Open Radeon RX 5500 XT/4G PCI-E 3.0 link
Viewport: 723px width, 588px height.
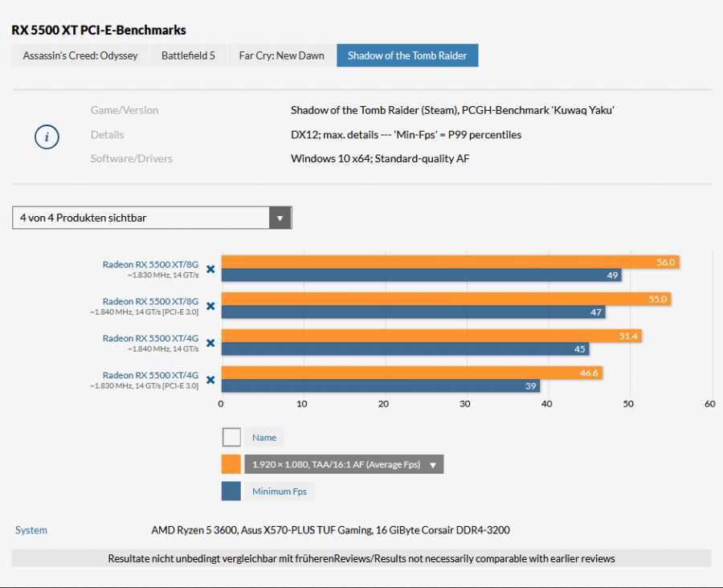(x=150, y=375)
